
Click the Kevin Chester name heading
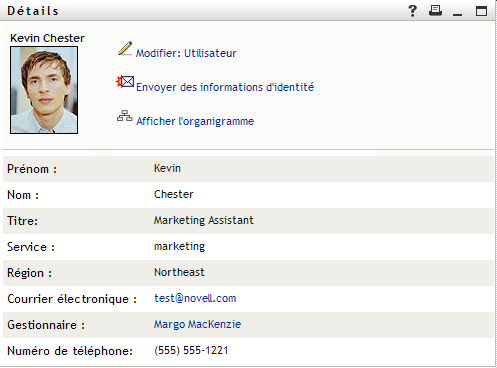point(47,38)
